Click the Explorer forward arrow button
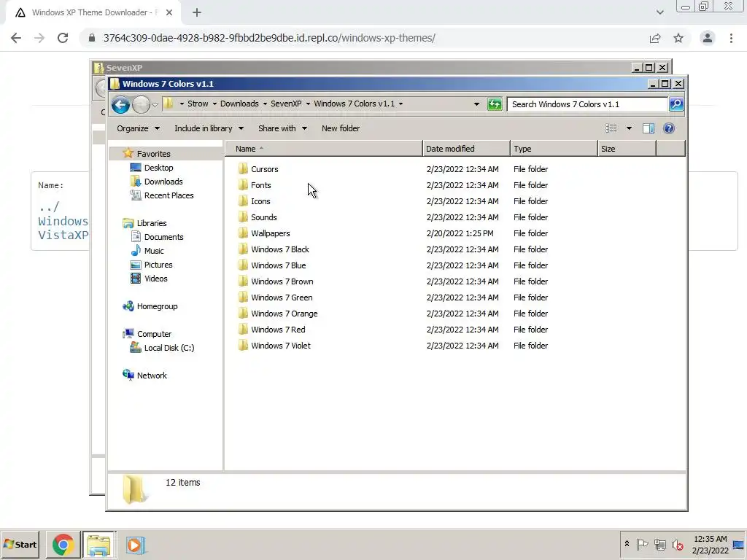The height and width of the screenshot is (560, 747). point(141,104)
